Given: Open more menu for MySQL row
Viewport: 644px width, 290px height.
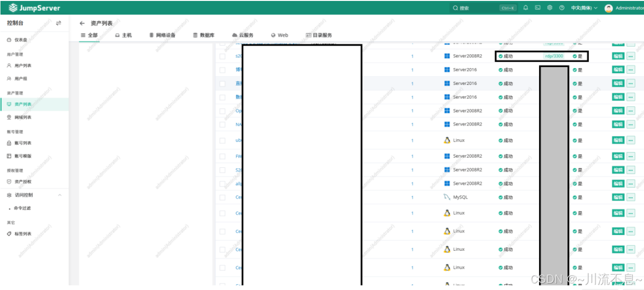Looking at the screenshot, I should tap(631, 197).
